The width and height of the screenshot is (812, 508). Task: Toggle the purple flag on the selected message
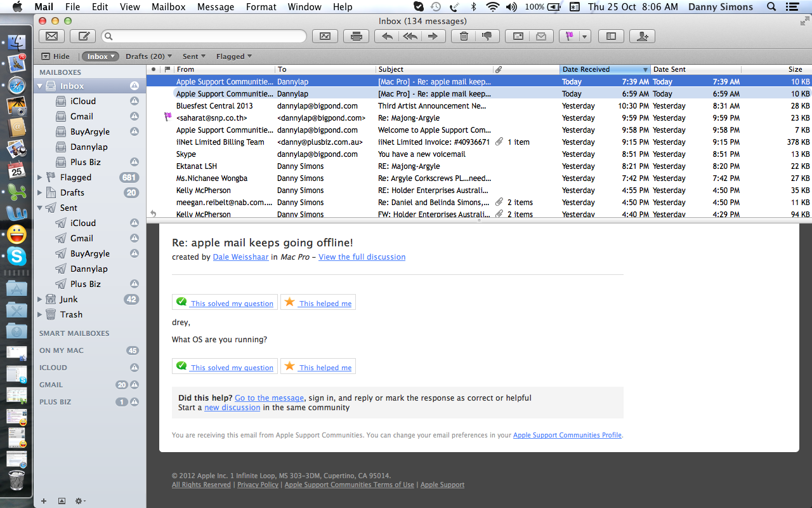click(569, 36)
